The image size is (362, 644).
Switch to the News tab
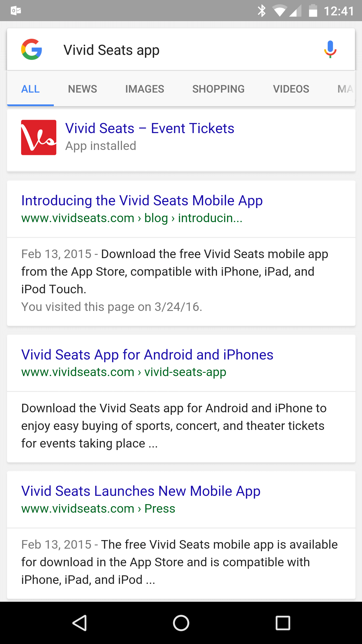tap(82, 89)
